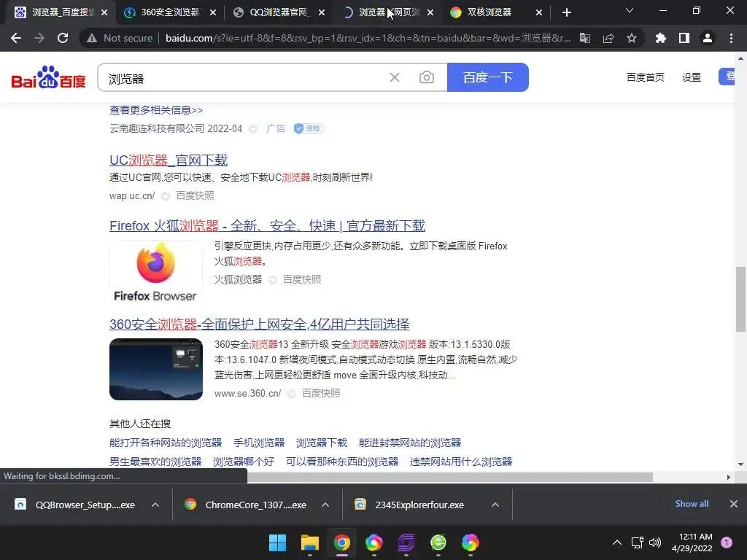Open the extensions puzzle icon
The height and width of the screenshot is (560, 747).
coord(661,38)
